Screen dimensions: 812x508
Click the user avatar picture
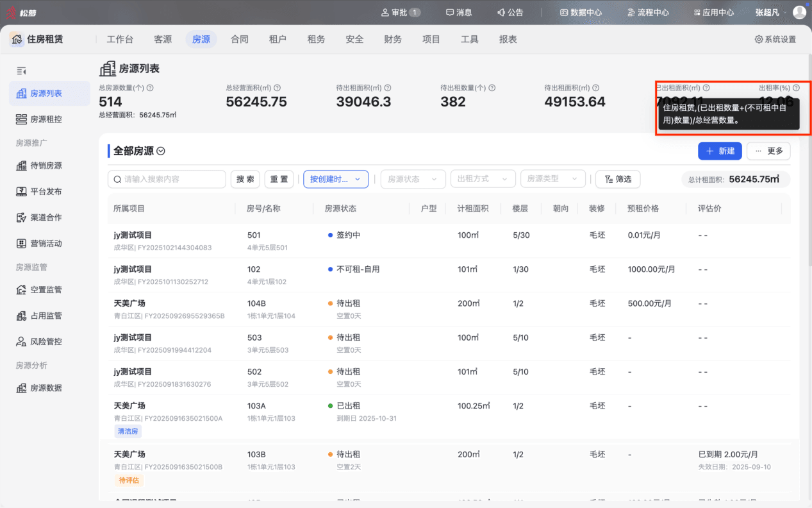pos(799,12)
